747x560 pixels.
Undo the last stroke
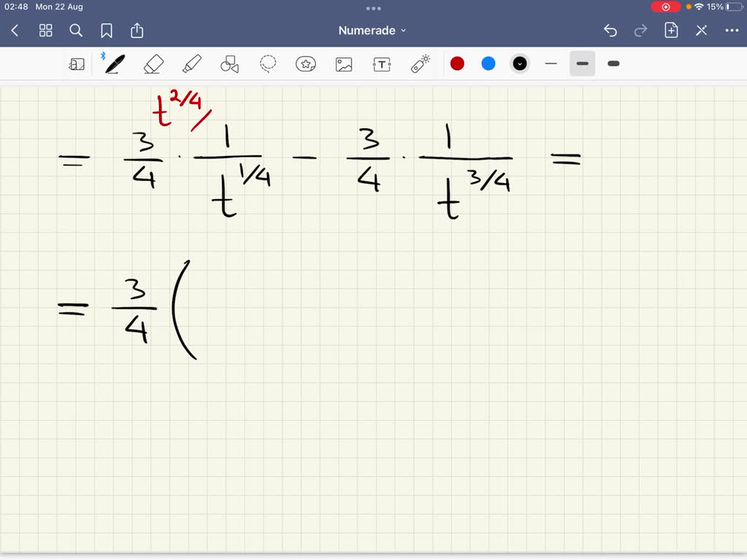pyautogui.click(x=611, y=30)
